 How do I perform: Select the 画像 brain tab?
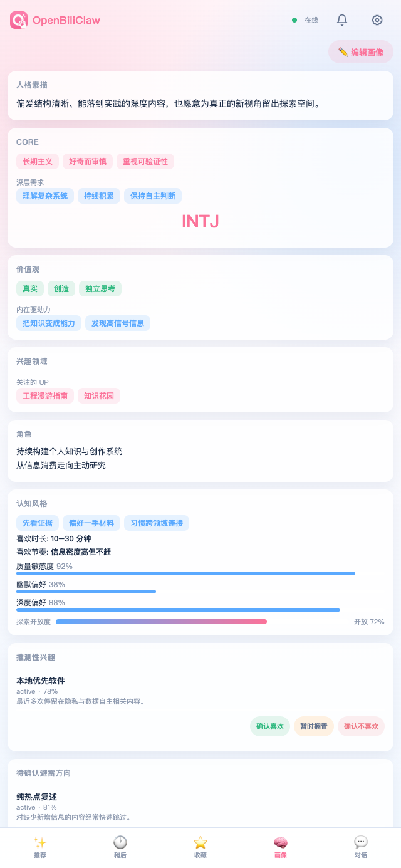281,847
